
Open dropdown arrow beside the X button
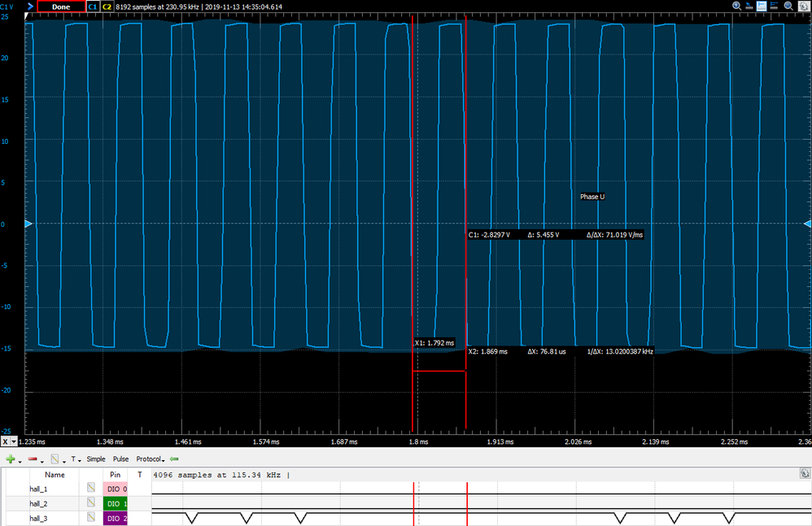[x=14, y=441]
